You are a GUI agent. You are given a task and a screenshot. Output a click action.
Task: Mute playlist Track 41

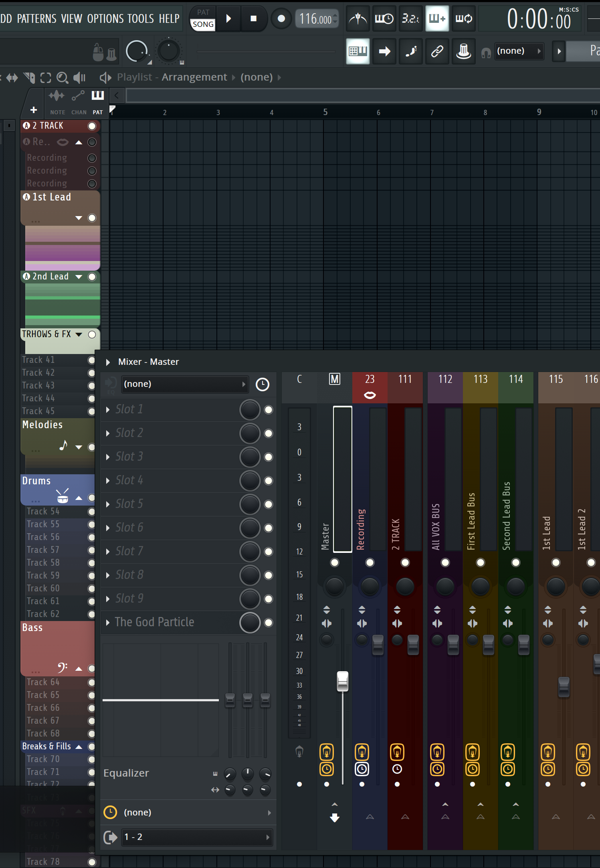[x=91, y=360]
